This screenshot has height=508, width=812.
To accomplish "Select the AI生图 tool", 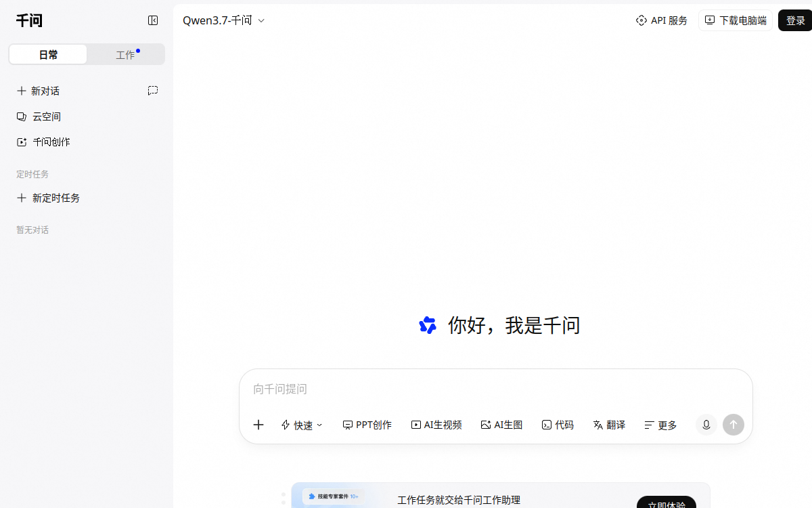I will (501, 425).
